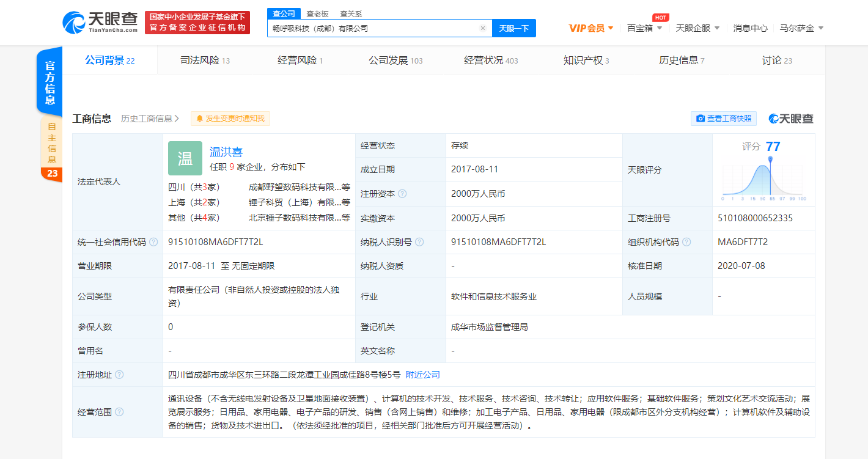Click help icon beside 经营范围
Screen dimensions: 868x459
[119, 412]
